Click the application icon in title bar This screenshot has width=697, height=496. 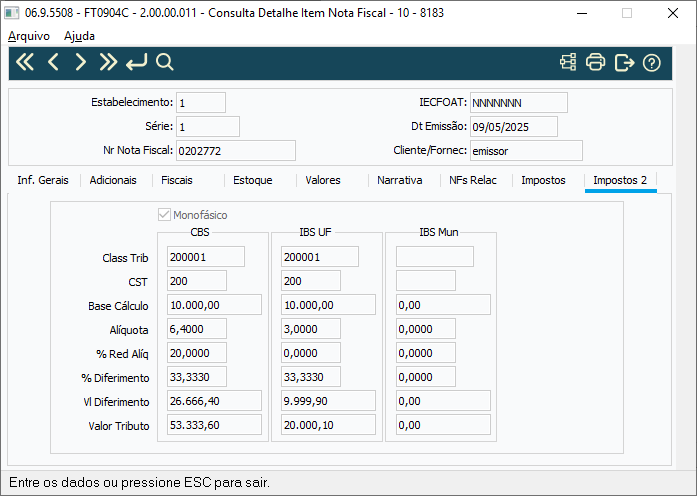click(x=12, y=13)
